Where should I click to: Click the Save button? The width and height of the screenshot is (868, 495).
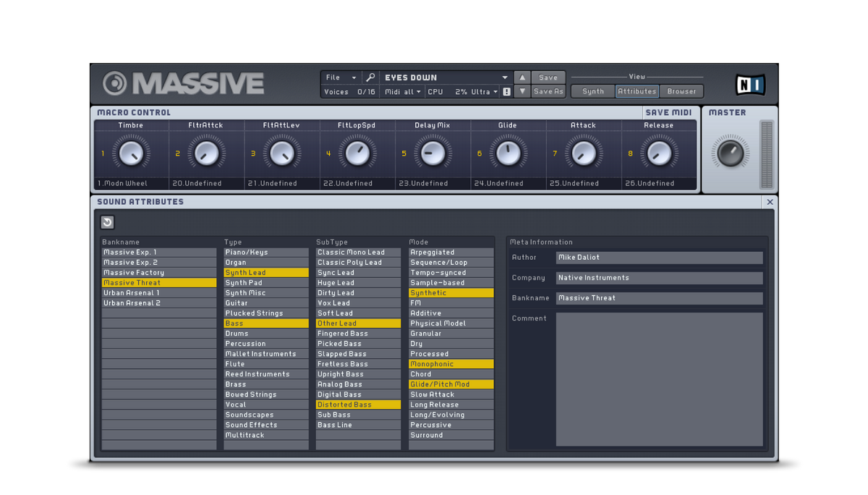(x=548, y=77)
